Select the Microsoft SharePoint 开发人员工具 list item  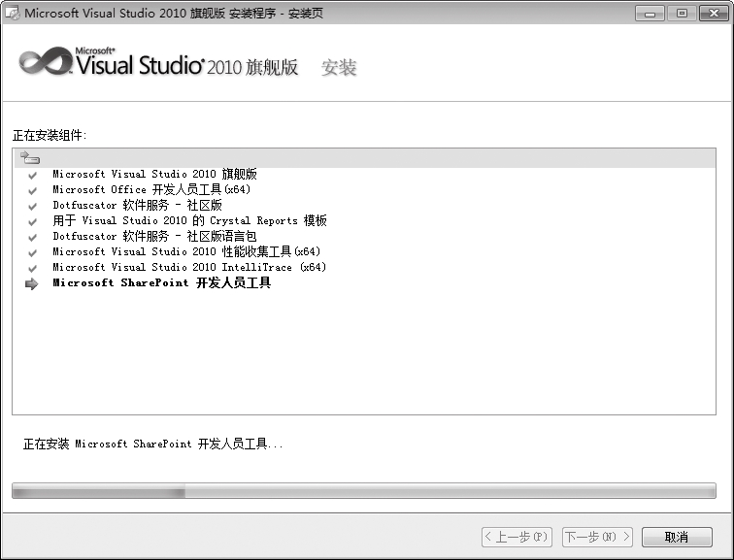(x=161, y=283)
